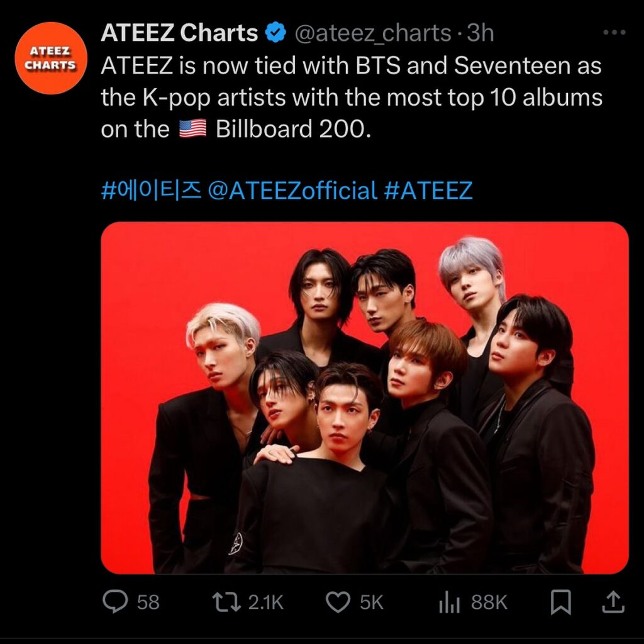
Task: Open the ATEEZ Charts profile avatar
Action: 52,57
